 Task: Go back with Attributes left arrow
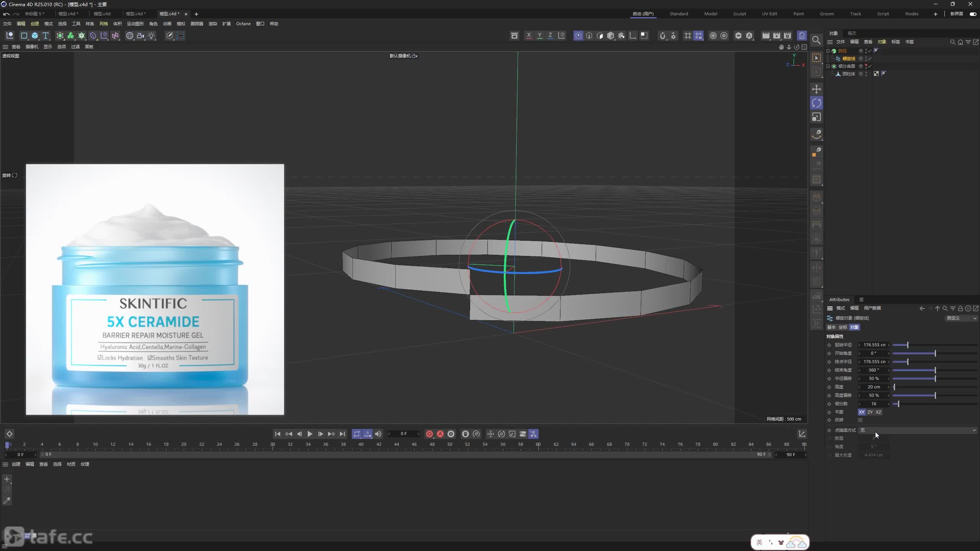(922, 308)
